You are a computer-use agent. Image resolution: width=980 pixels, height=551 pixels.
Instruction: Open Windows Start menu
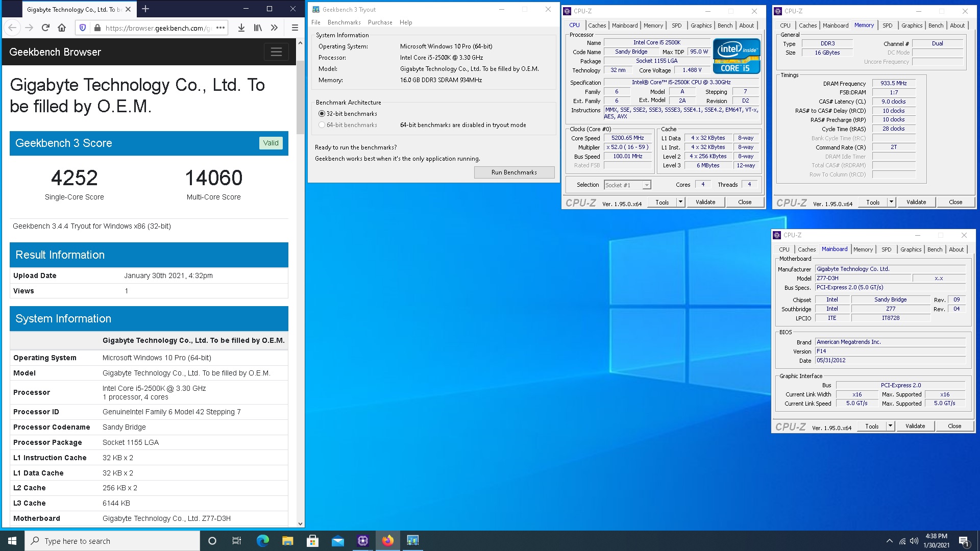(12, 541)
